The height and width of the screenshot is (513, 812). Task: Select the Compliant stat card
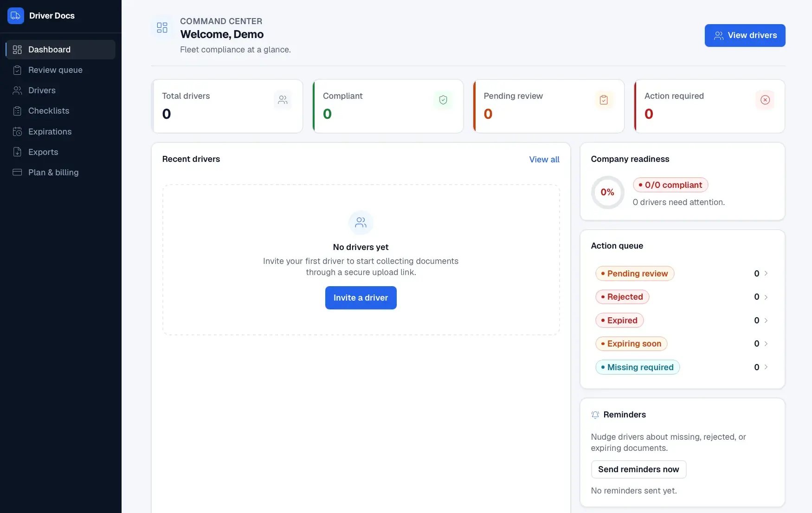[388, 106]
